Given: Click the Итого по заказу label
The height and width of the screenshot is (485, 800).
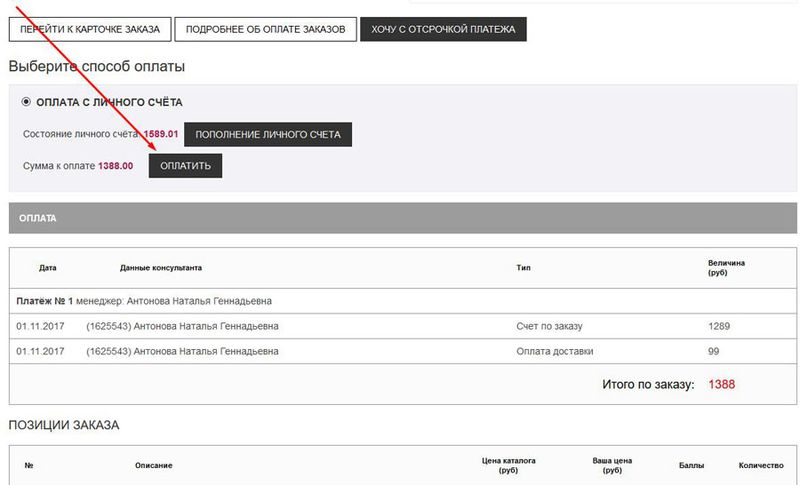Looking at the screenshot, I should point(648,385).
